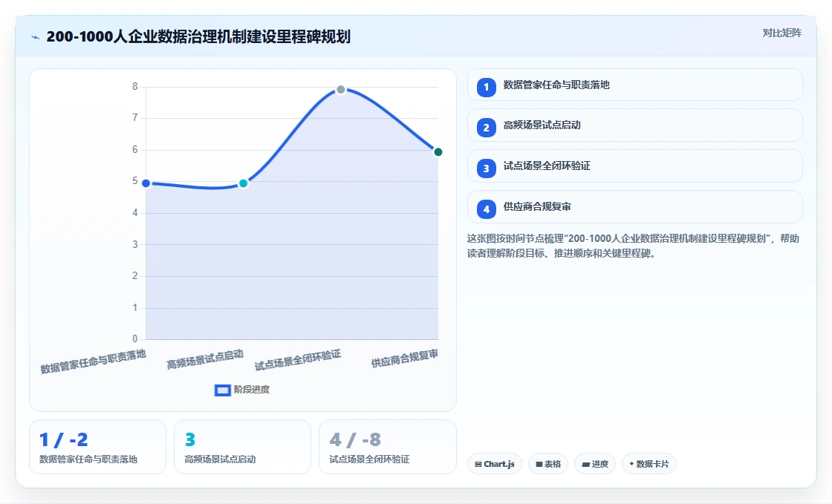Click x-axis label 试点场景全闭环验证
Image resolution: width=832 pixels, height=504 pixels.
[x=298, y=360]
